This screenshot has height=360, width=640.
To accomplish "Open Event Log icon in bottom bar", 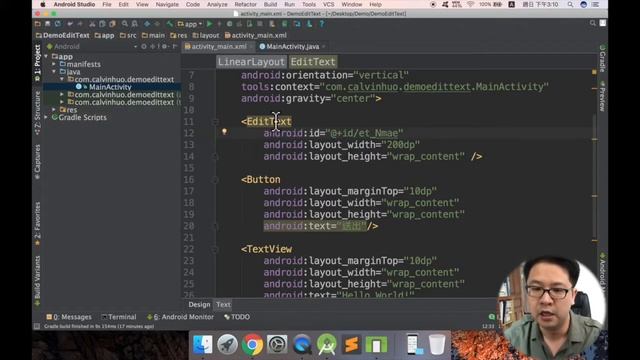I will pyautogui.click(x=492, y=317).
